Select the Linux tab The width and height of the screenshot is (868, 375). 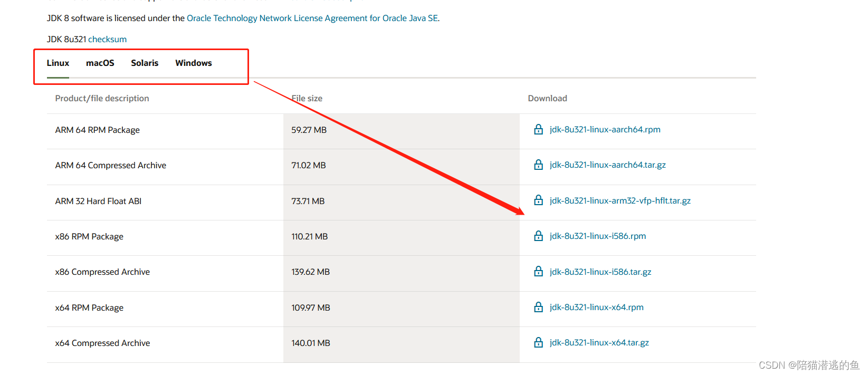pyautogui.click(x=58, y=63)
